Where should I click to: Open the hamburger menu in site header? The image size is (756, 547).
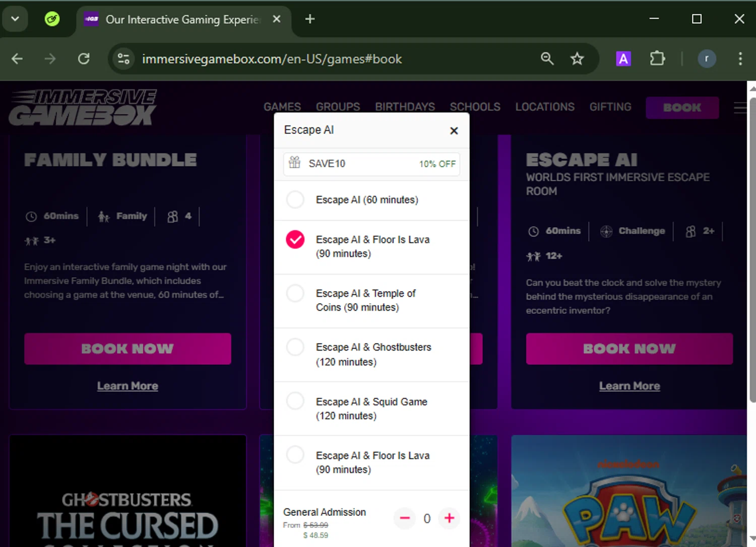(740, 108)
